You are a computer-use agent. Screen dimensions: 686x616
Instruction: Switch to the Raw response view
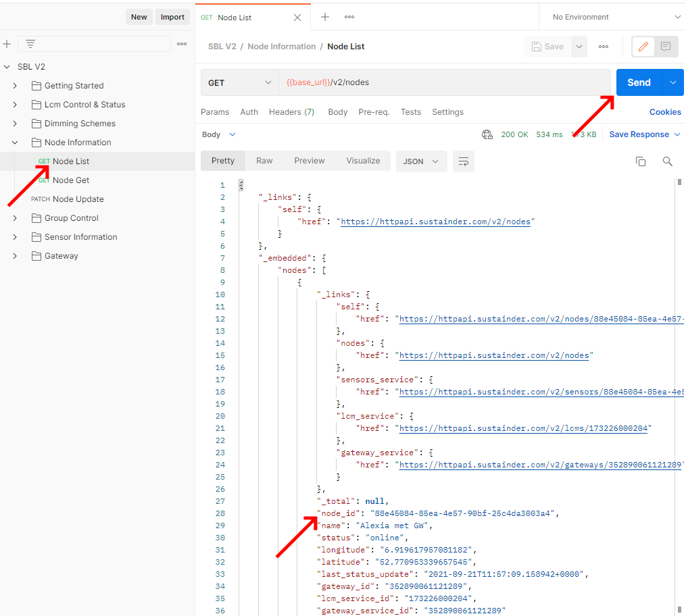click(264, 161)
